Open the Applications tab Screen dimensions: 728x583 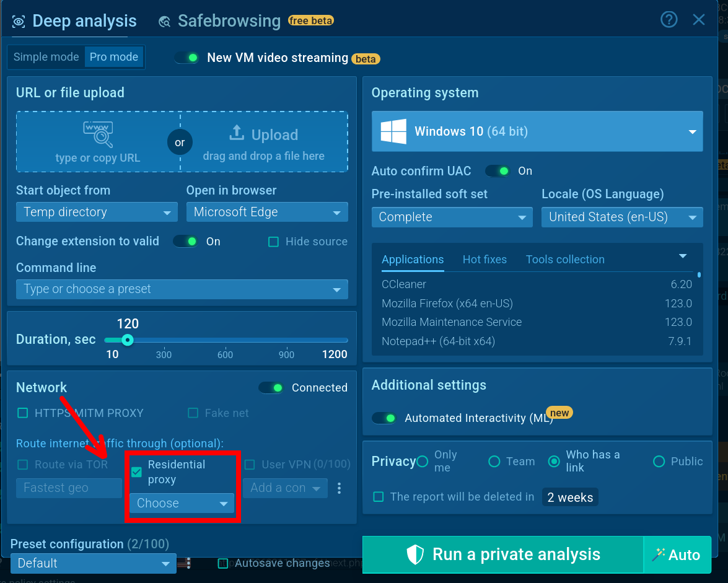tap(413, 260)
